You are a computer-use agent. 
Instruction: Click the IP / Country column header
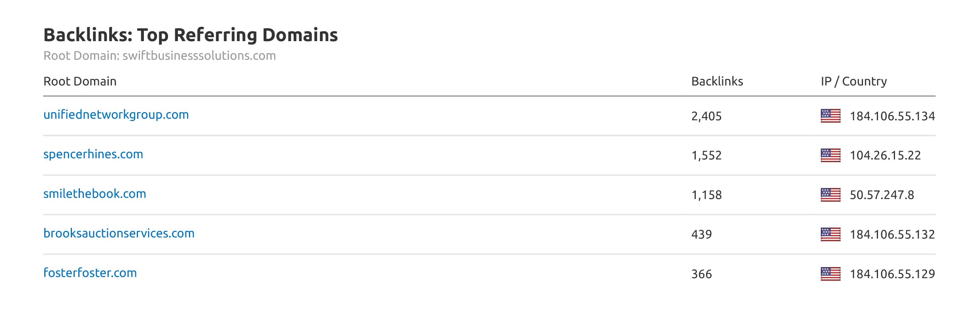tap(853, 82)
